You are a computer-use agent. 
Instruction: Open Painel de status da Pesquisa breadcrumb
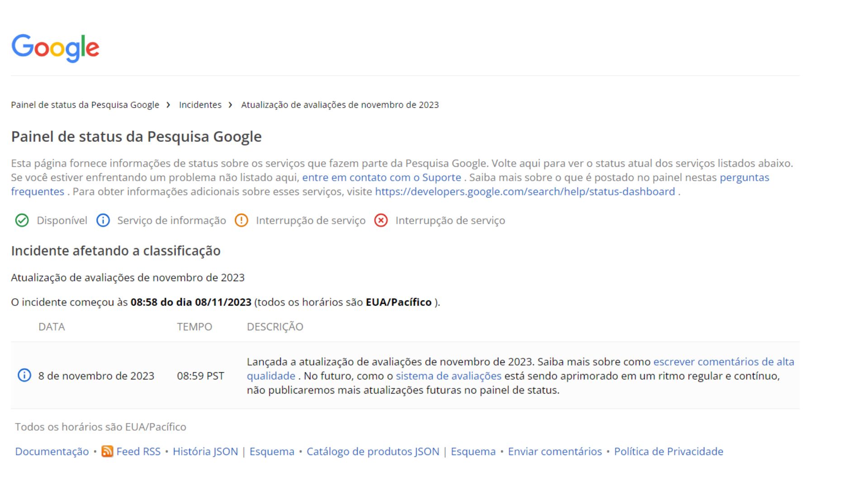[85, 105]
